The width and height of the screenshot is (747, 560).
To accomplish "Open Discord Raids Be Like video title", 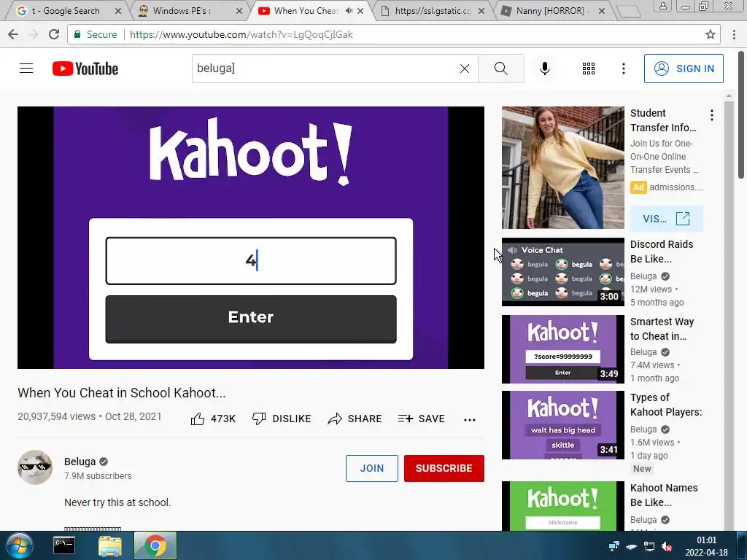I will click(662, 252).
